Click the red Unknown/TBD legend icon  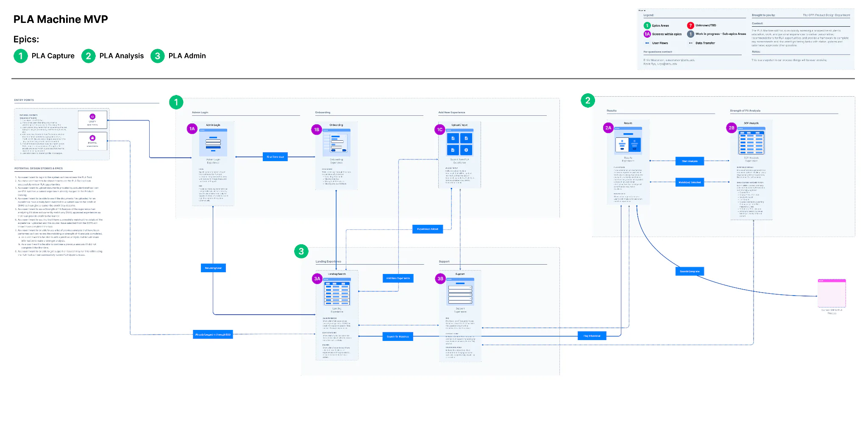(x=690, y=25)
